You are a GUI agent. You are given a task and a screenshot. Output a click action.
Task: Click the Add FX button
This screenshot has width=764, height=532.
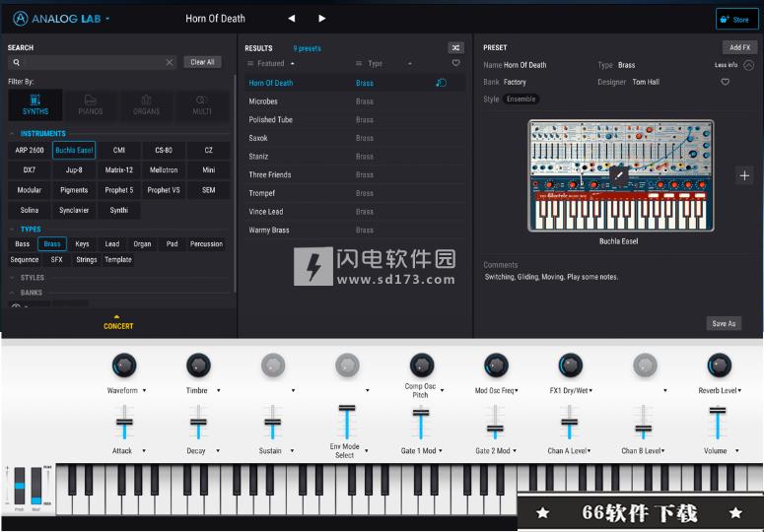[x=739, y=47]
